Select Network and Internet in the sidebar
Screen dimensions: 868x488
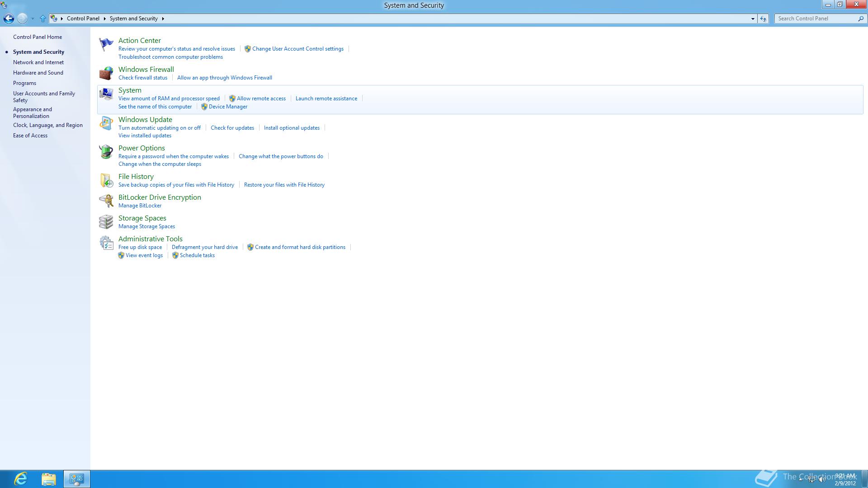tap(38, 62)
